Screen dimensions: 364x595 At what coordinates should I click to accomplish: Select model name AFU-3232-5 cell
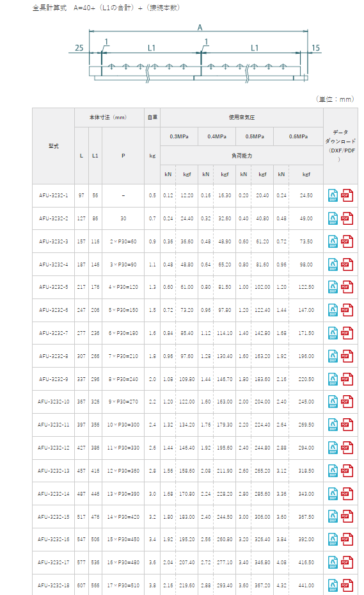(x=54, y=287)
